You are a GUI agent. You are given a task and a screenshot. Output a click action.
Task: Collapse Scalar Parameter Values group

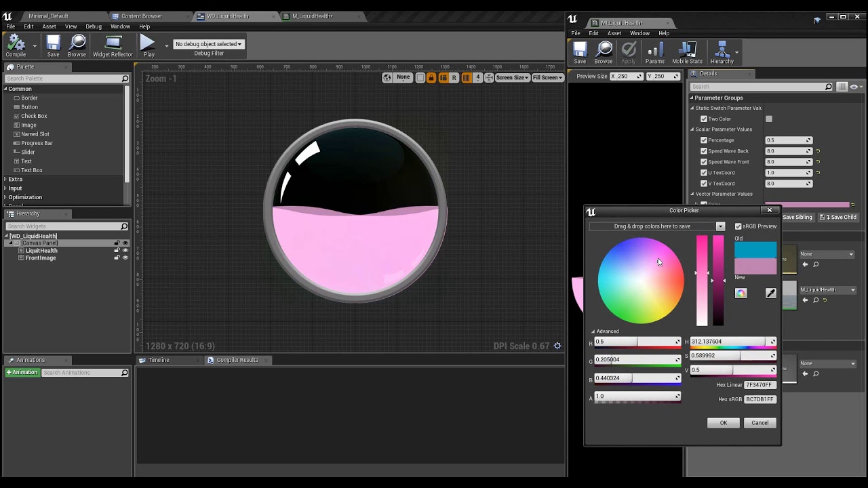tap(692, 129)
